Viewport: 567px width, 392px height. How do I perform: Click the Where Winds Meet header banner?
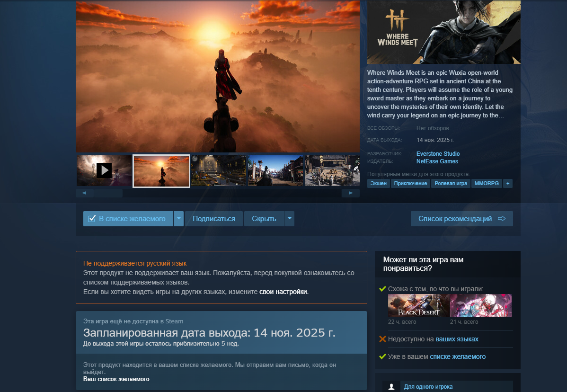443,32
